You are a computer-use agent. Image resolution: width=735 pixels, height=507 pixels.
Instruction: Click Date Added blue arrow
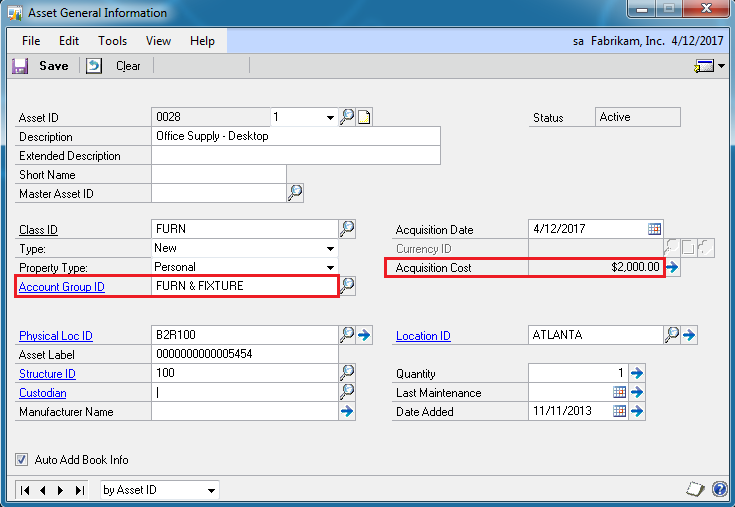pos(637,411)
